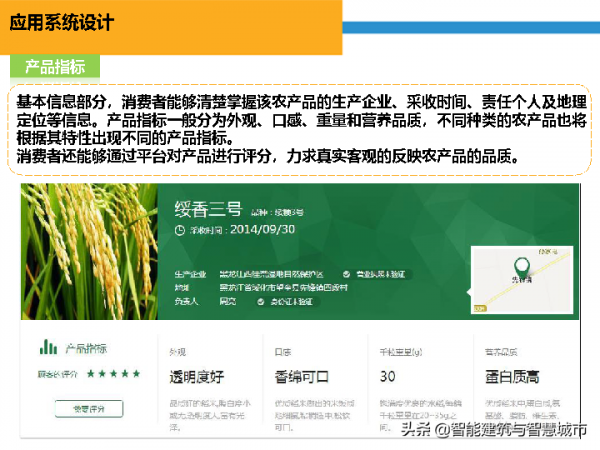Click the 生产企业 label
Viewport: 600px width, 450px height.
click(x=190, y=274)
